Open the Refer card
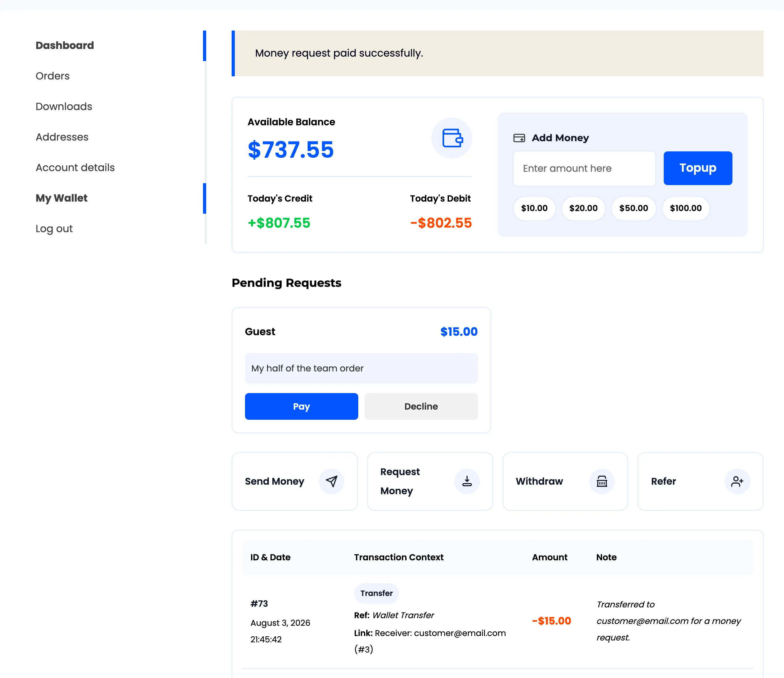Image resolution: width=784 pixels, height=678 pixels. [x=700, y=481]
